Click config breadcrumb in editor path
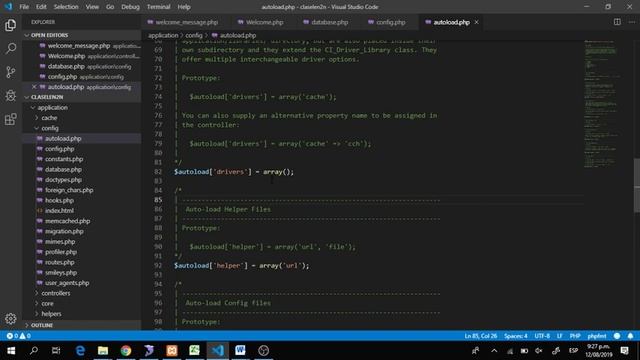 click(194, 36)
